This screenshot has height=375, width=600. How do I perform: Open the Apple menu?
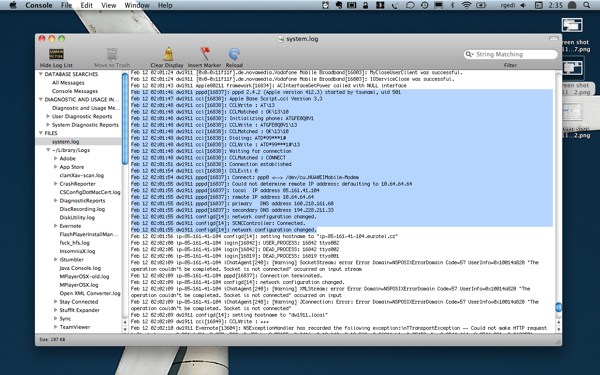[13, 5]
